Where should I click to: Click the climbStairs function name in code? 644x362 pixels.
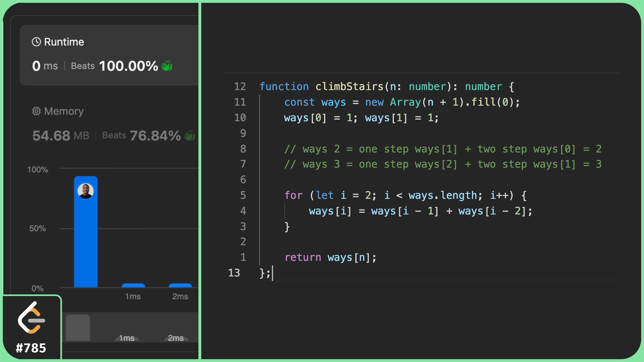(x=349, y=86)
